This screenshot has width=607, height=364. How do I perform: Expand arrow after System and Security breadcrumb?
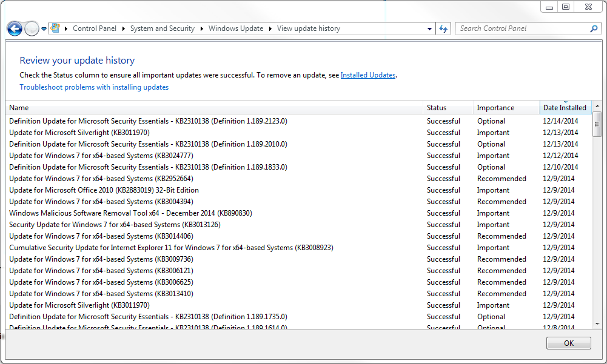click(202, 28)
